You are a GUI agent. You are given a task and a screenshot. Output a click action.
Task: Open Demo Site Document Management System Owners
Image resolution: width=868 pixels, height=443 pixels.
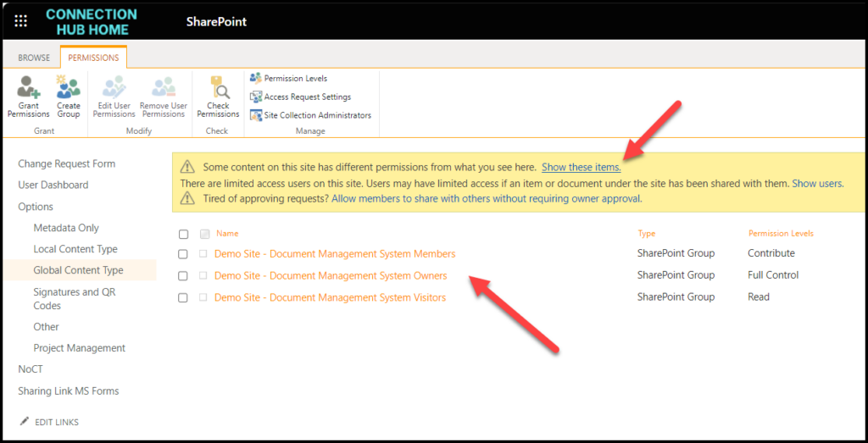pyautogui.click(x=331, y=275)
